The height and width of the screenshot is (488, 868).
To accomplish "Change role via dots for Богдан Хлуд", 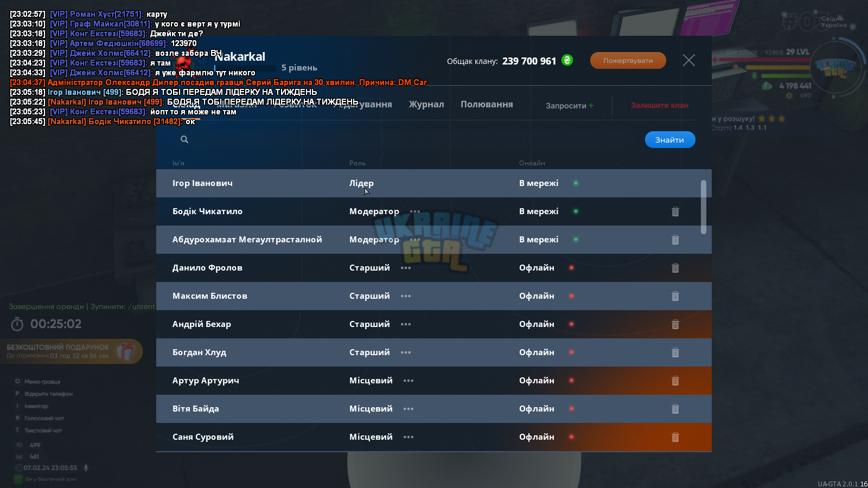I will point(406,352).
